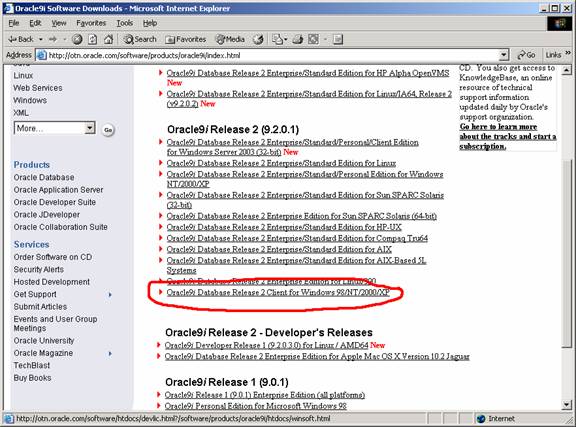Click the Edit page toolbar icon
The width and height of the screenshot is (576, 427).
coord(313,39)
